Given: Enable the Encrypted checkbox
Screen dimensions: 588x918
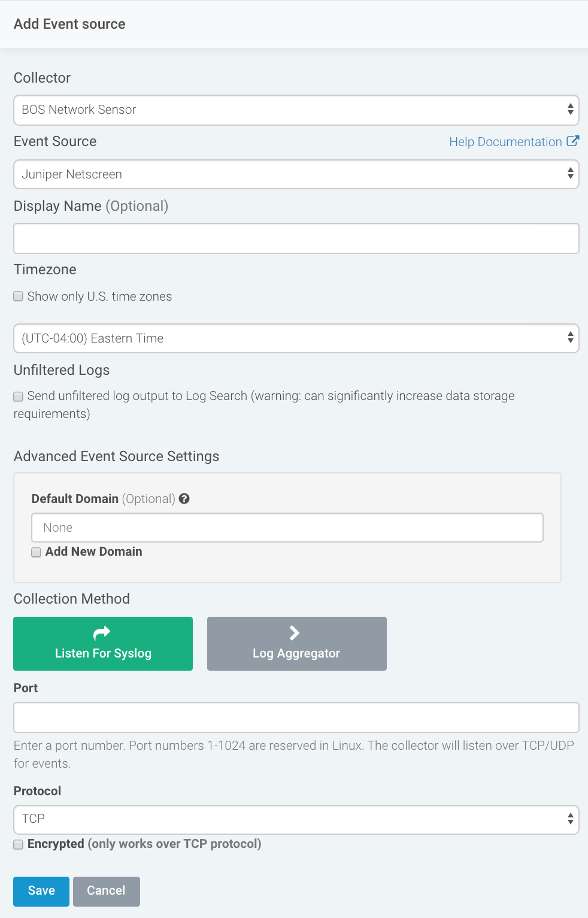Looking at the screenshot, I should tap(19, 844).
